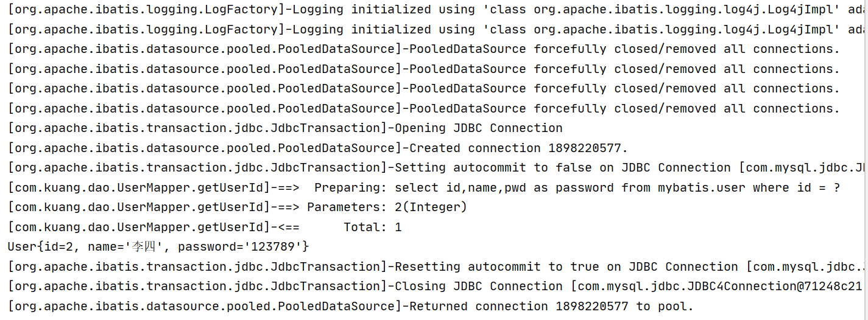
Task: Click the first LogFactory logging initialized line
Action: [437, 10]
